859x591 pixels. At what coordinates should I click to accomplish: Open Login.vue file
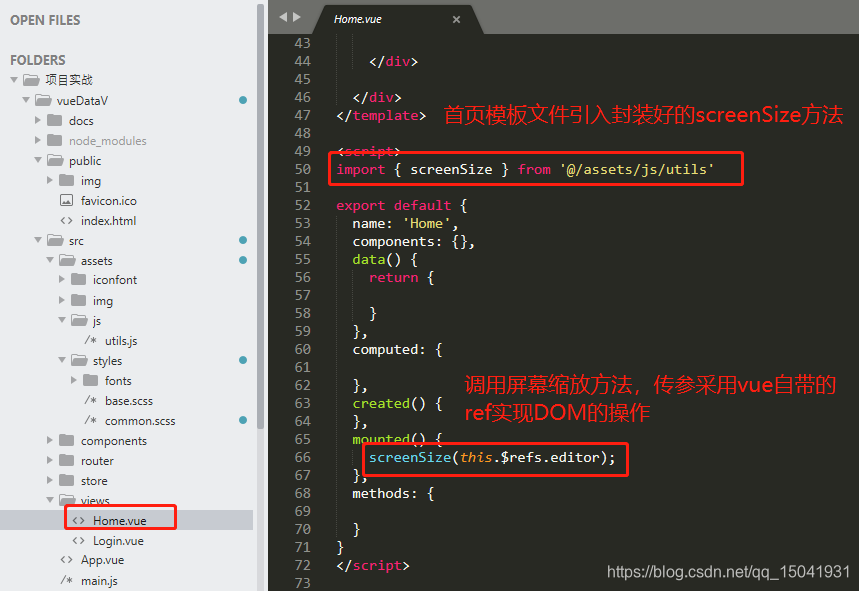click(118, 541)
